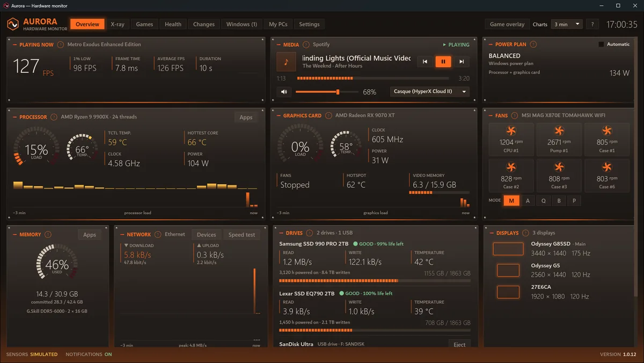
Task: Collapse the Playing Now panel
Action: pyautogui.click(x=15, y=45)
